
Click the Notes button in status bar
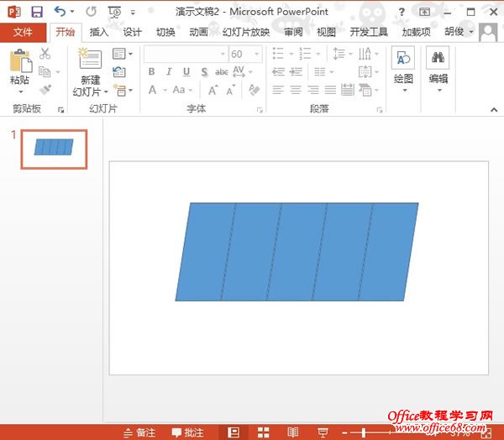pos(139,432)
